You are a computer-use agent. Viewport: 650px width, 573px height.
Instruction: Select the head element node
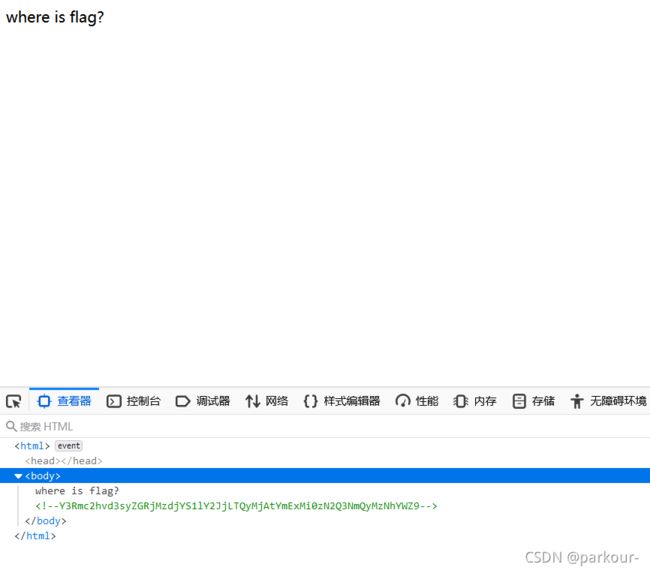tap(63, 461)
